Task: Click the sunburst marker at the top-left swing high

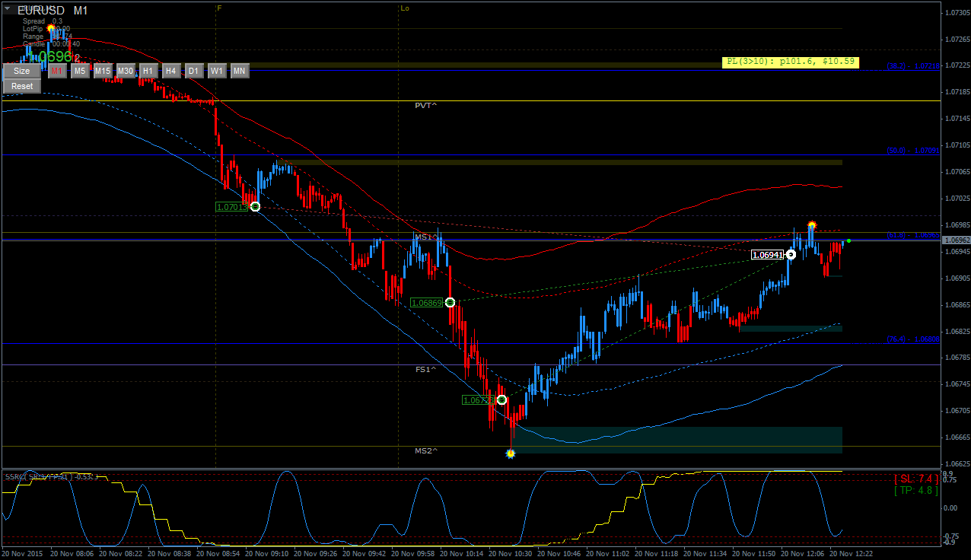Action: [x=52, y=28]
